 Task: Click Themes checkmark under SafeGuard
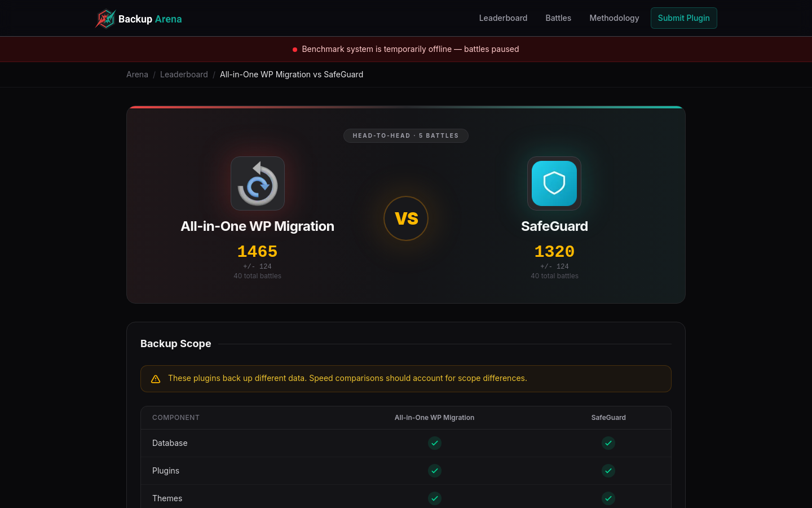(x=608, y=498)
